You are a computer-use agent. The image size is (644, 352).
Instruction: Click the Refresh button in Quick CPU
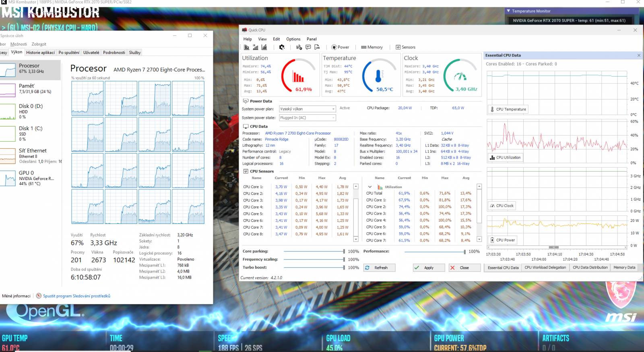click(x=379, y=268)
